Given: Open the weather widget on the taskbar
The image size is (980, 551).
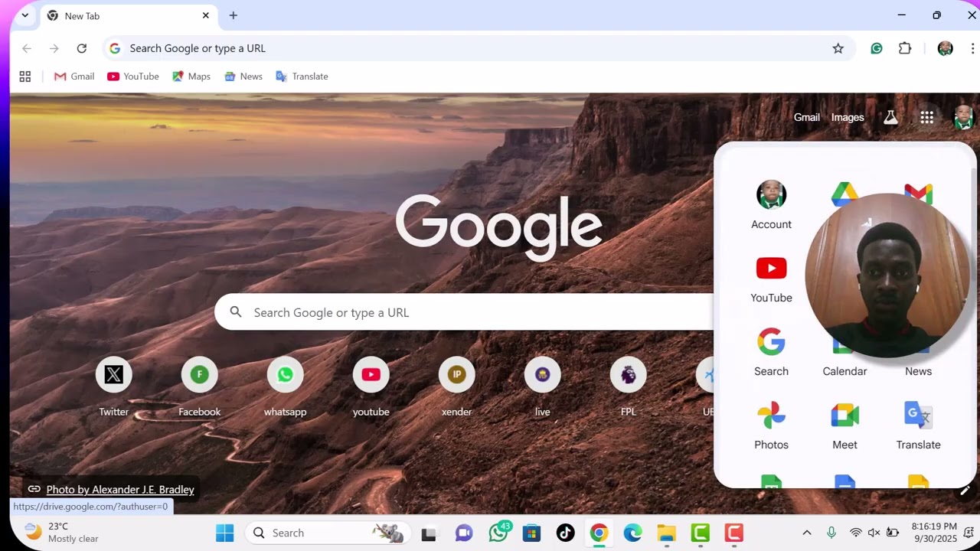Looking at the screenshot, I should click(x=61, y=533).
